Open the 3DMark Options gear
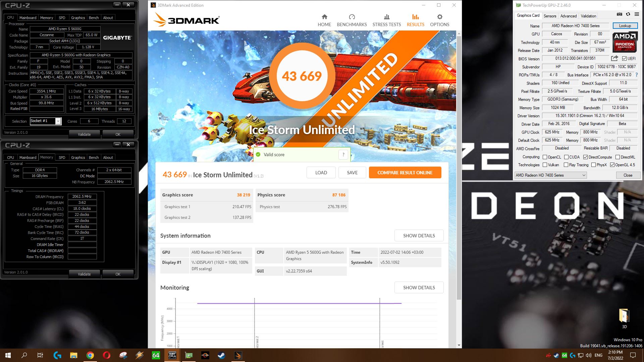Viewport: 644px width, 362px height. (440, 20)
